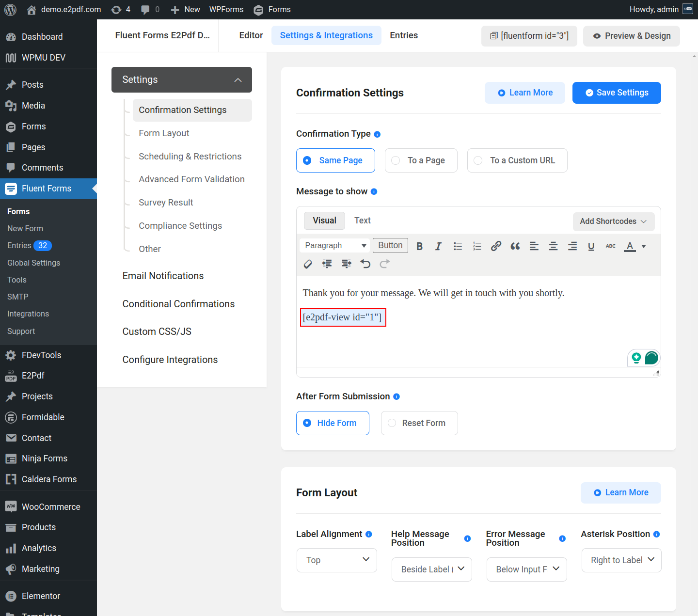Open the Paragraph format dropdown
The height and width of the screenshot is (616, 698).
click(x=334, y=246)
